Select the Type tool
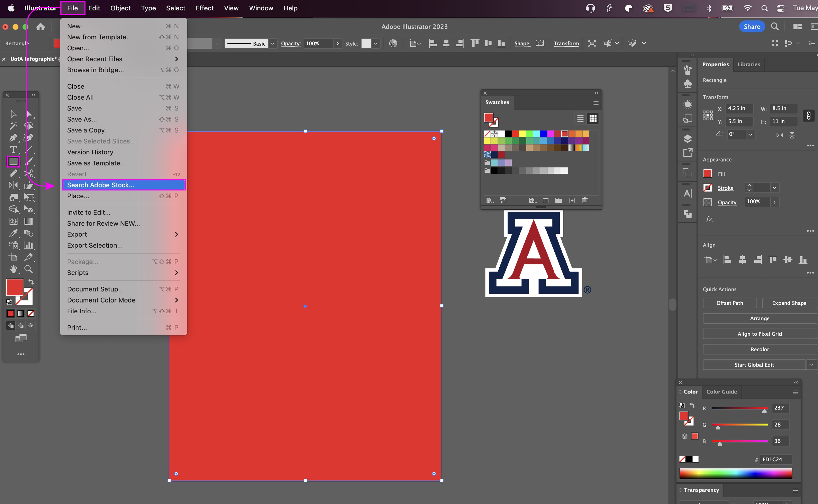 [x=13, y=149]
